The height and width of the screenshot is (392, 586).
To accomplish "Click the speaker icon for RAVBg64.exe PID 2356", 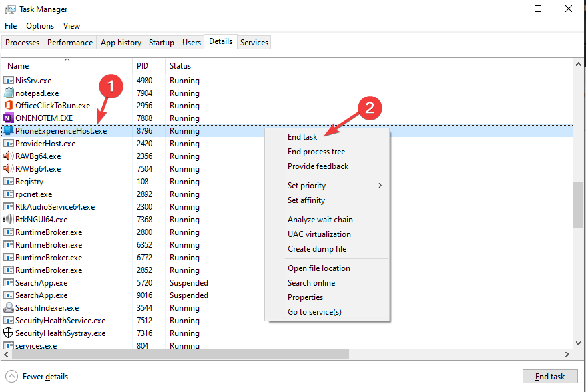I will [x=9, y=156].
